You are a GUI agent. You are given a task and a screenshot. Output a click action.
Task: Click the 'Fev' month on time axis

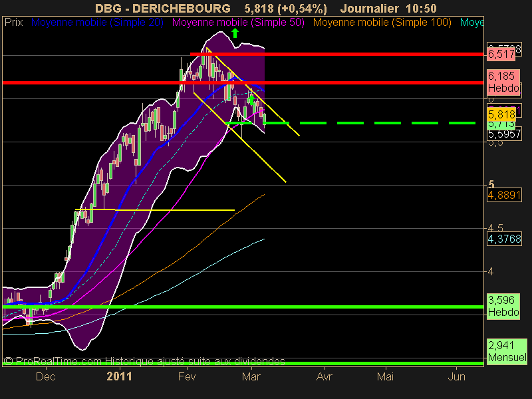[x=187, y=376]
